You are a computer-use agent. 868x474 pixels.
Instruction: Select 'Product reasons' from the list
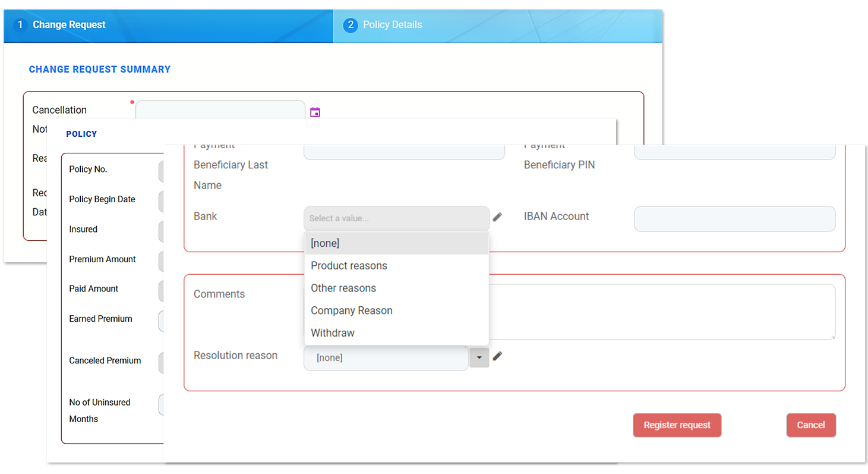[396, 266]
